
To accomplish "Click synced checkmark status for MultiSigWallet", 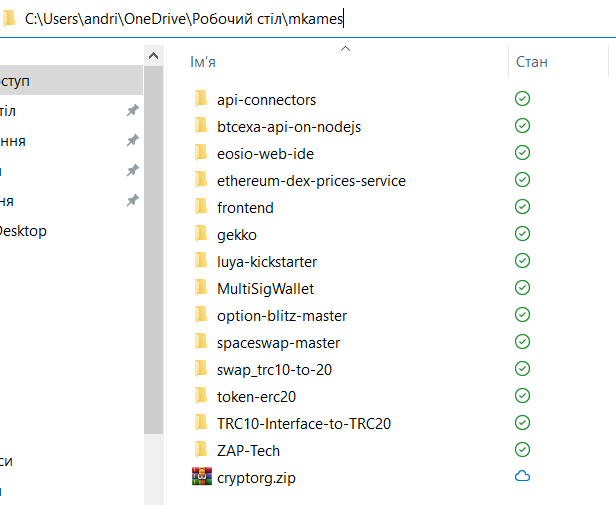I will 522,288.
